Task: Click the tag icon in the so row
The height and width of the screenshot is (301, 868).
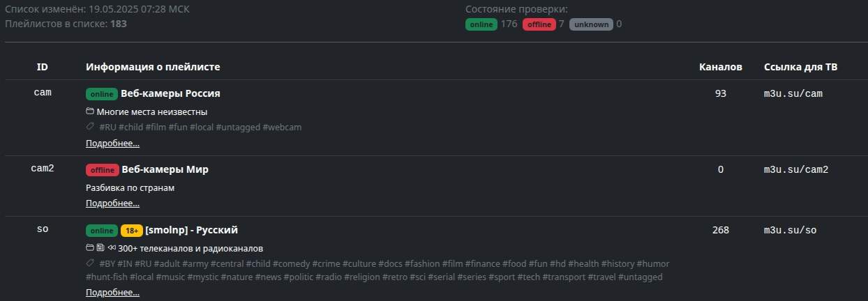Action: tap(90, 263)
